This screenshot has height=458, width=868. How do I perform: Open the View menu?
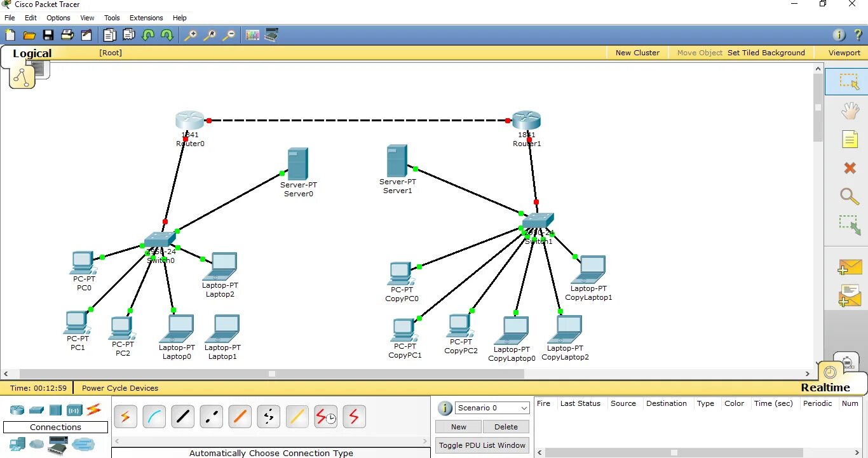click(88, 18)
